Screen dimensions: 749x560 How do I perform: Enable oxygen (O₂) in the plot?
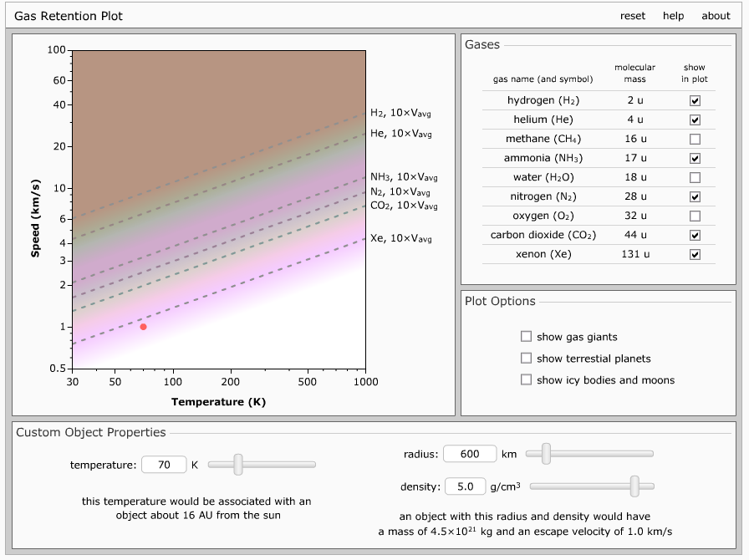694,216
